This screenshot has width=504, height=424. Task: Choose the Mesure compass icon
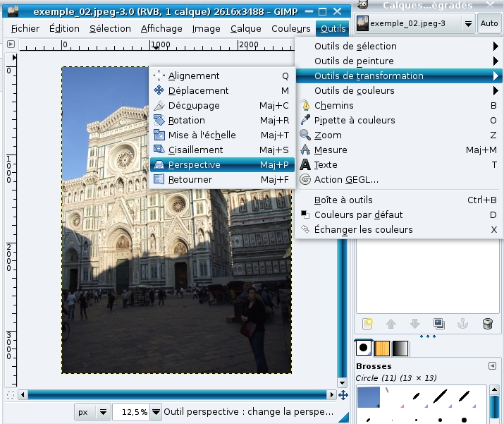305,150
